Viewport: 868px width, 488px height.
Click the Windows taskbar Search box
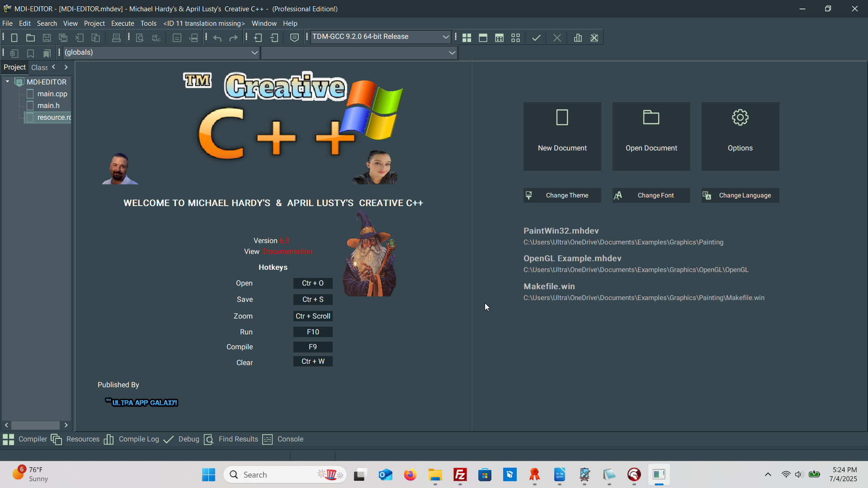pyautogui.click(x=285, y=474)
